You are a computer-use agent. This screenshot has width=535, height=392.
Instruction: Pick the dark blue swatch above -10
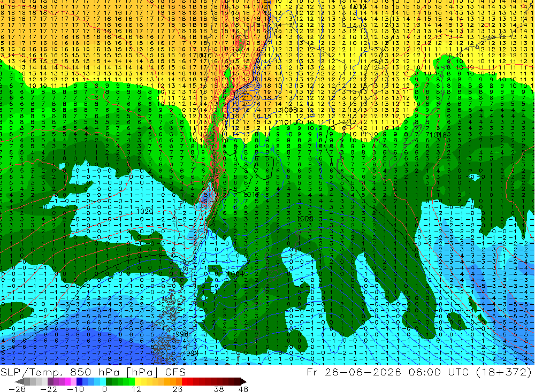(x=79, y=382)
